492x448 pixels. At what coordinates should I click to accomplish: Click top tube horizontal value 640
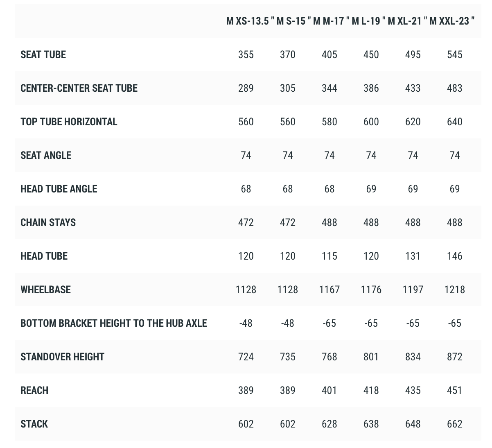coord(455,122)
